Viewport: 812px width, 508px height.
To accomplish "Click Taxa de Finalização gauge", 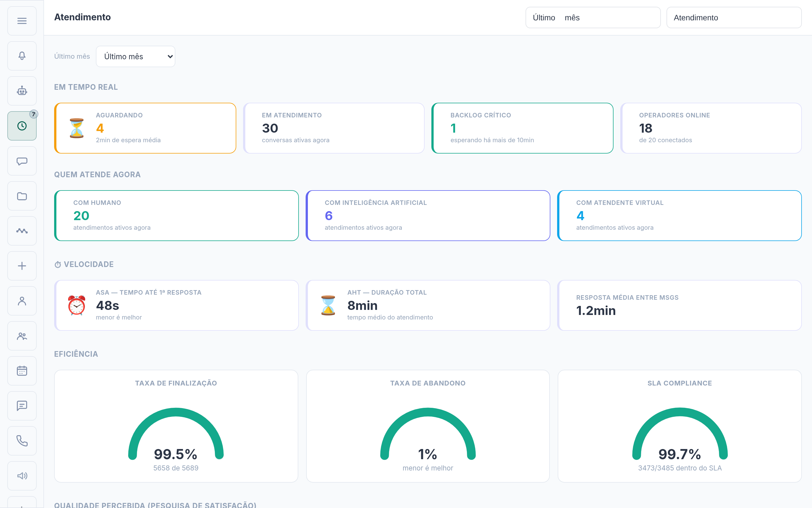I will 176,433.
